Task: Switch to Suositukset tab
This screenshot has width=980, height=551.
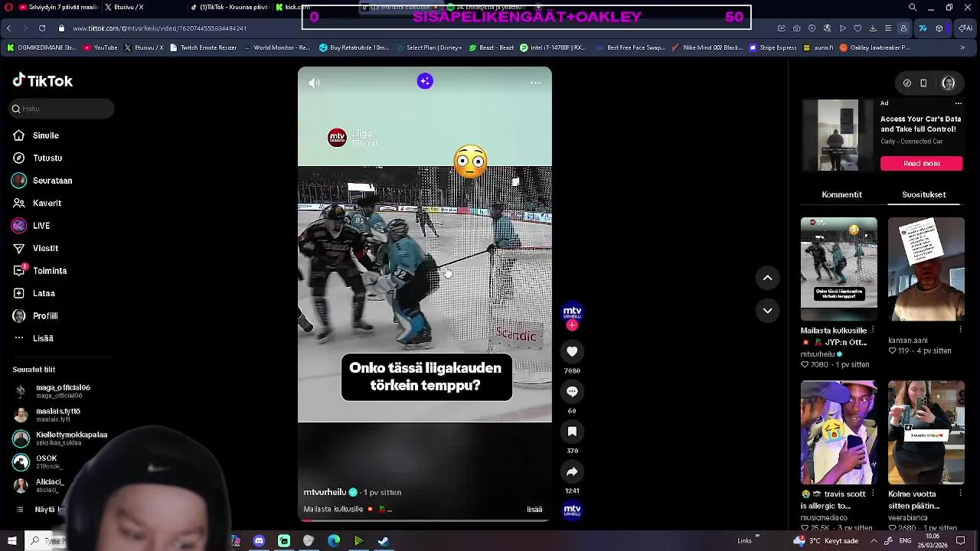Action: pyautogui.click(x=923, y=194)
